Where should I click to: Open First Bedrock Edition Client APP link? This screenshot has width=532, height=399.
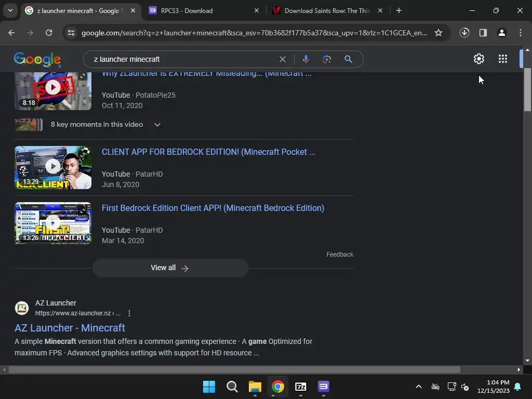point(212,208)
